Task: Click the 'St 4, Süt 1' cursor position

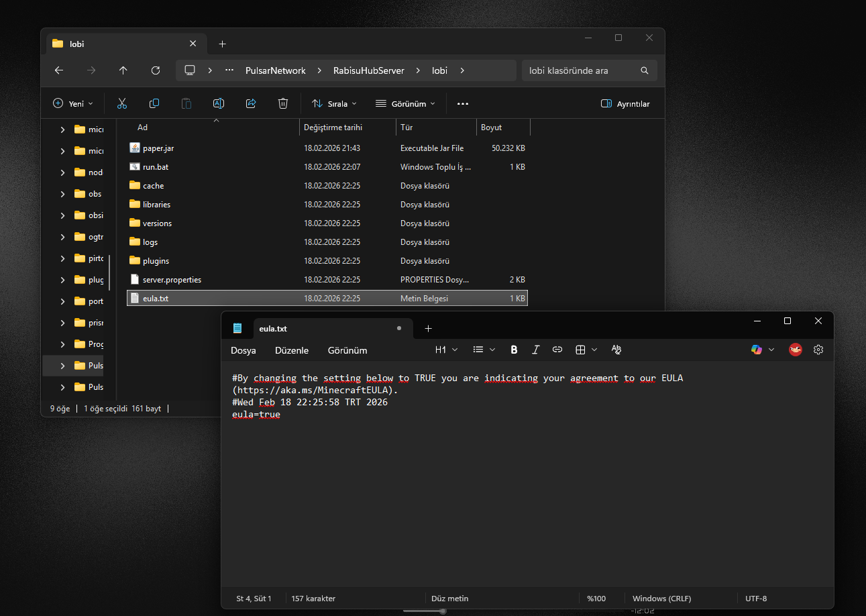Action: point(254,599)
